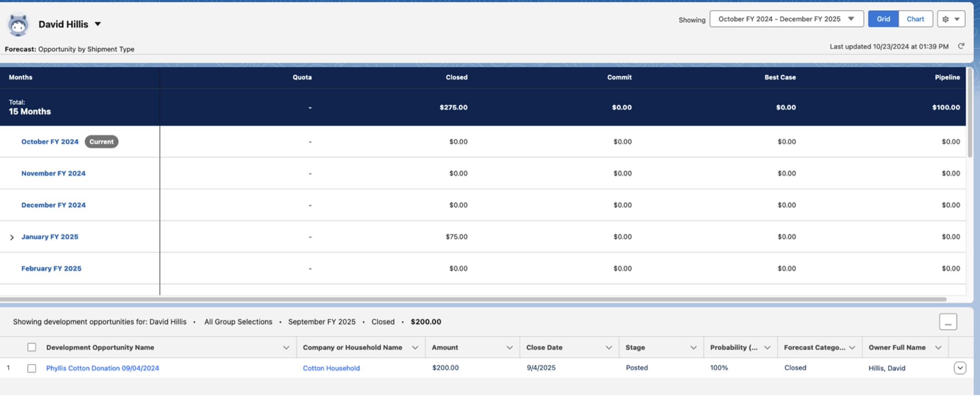Viewport: 980px width, 397px height.
Task: Open the forecast date range dropdown
Action: point(786,19)
